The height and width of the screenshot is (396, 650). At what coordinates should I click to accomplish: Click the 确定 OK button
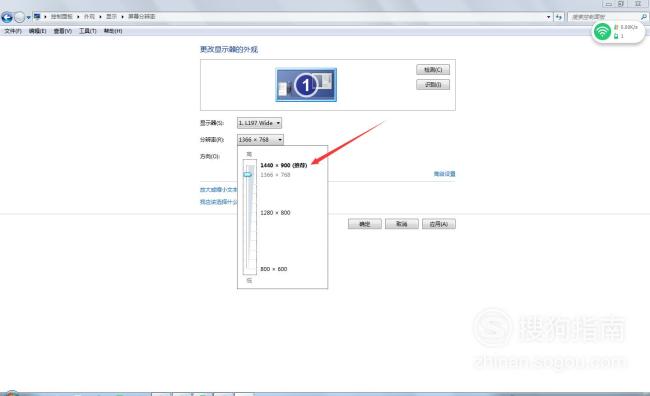pos(365,224)
